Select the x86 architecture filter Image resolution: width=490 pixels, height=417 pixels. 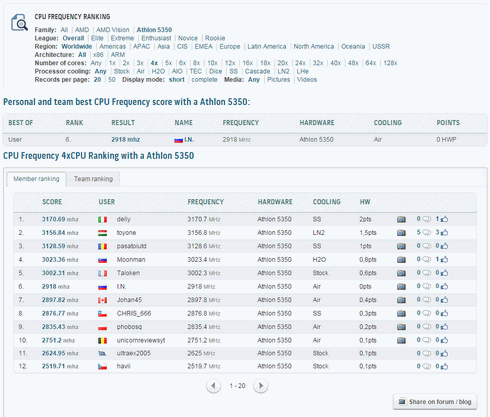pyautogui.click(x=98, y=55)
